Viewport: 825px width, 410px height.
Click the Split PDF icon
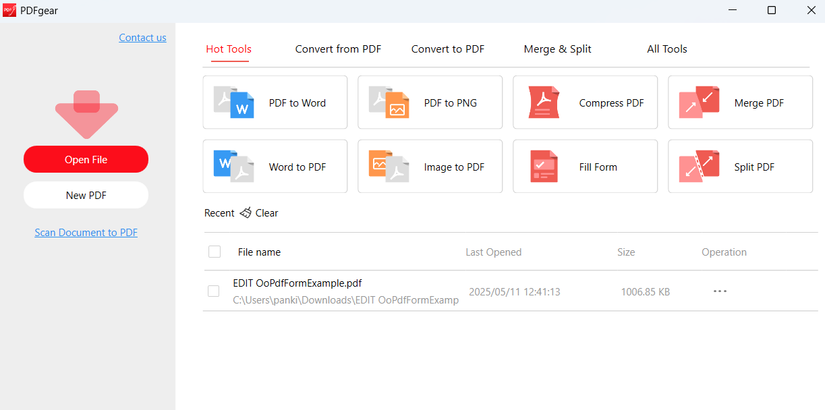(699, 166)
